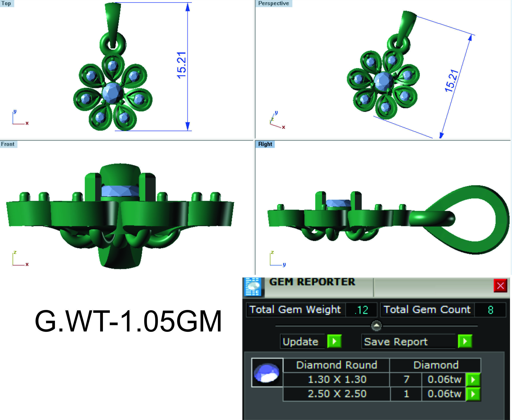Click the Update button
512x420 pixels.
click(x=303, y=342)
